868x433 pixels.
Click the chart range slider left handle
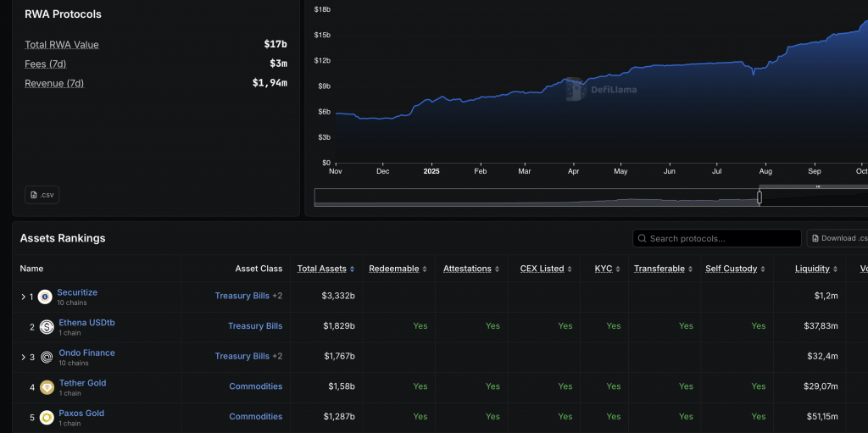coord(759,197)
